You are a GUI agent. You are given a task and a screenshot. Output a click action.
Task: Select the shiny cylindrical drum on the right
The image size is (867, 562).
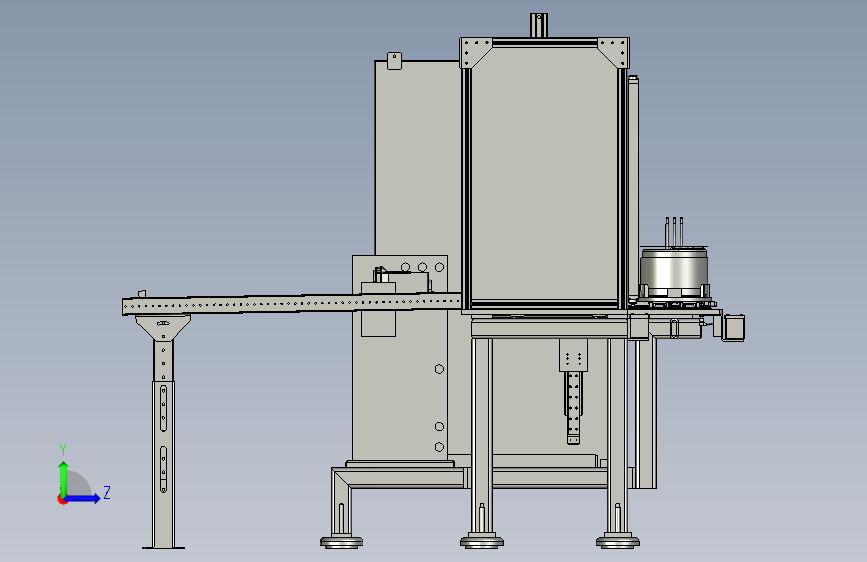pyautogui.click(x=673, y=273)
